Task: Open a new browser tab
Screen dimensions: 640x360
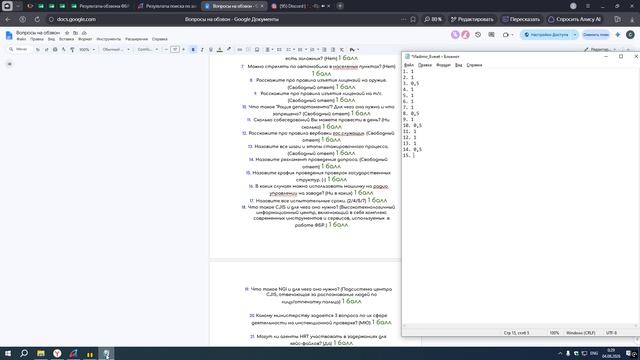Action: 340,6
